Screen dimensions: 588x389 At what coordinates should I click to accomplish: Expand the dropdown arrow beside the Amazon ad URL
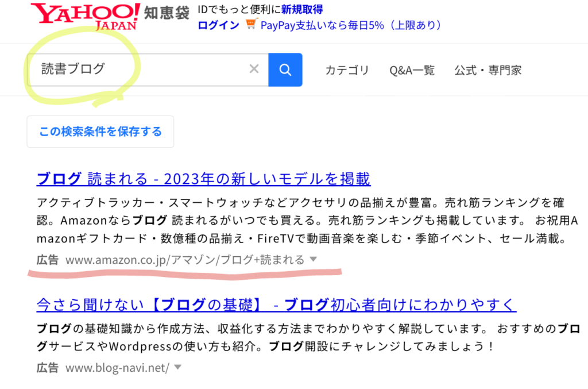click(314, 259)
